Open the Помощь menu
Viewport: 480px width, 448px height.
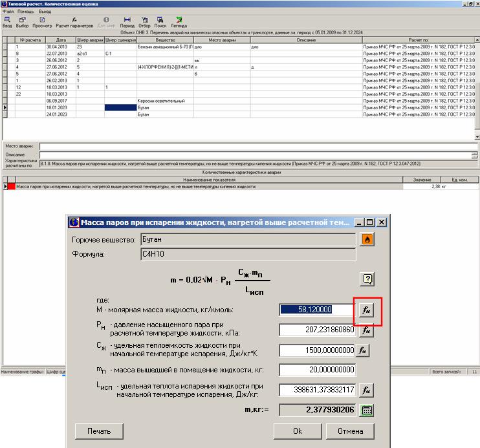click(x=26, y=12)
